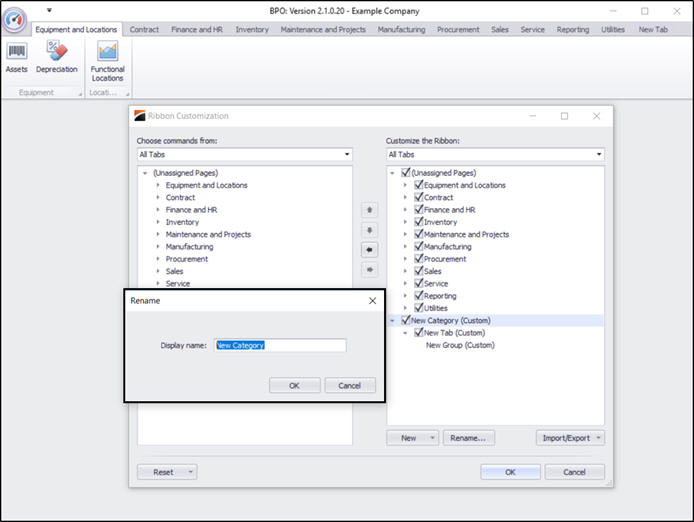Viewport: 694px width, 522px height.
Task: Uncheck Contract checkbox in ribbon list
Action: click(x=418, y=197)
